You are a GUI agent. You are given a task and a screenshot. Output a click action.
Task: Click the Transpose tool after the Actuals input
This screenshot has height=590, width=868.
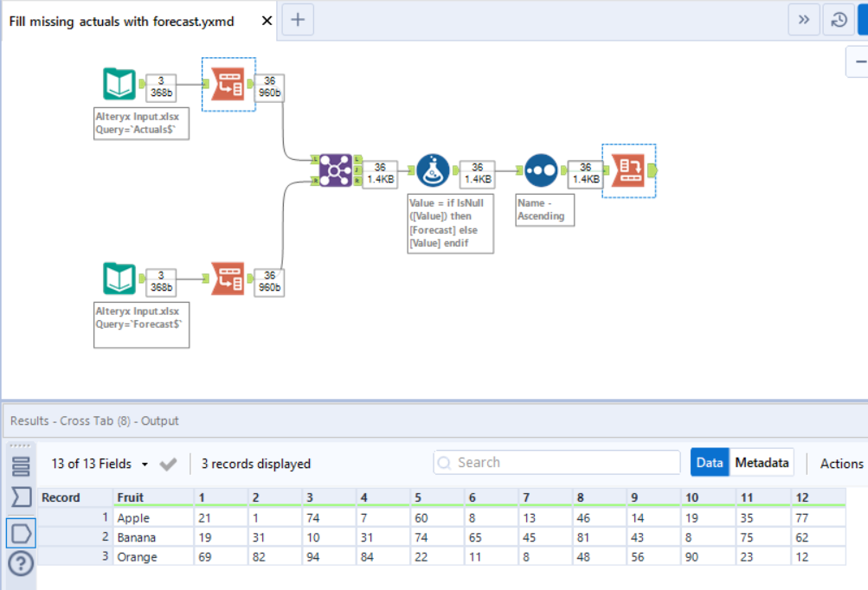(228, 85)
